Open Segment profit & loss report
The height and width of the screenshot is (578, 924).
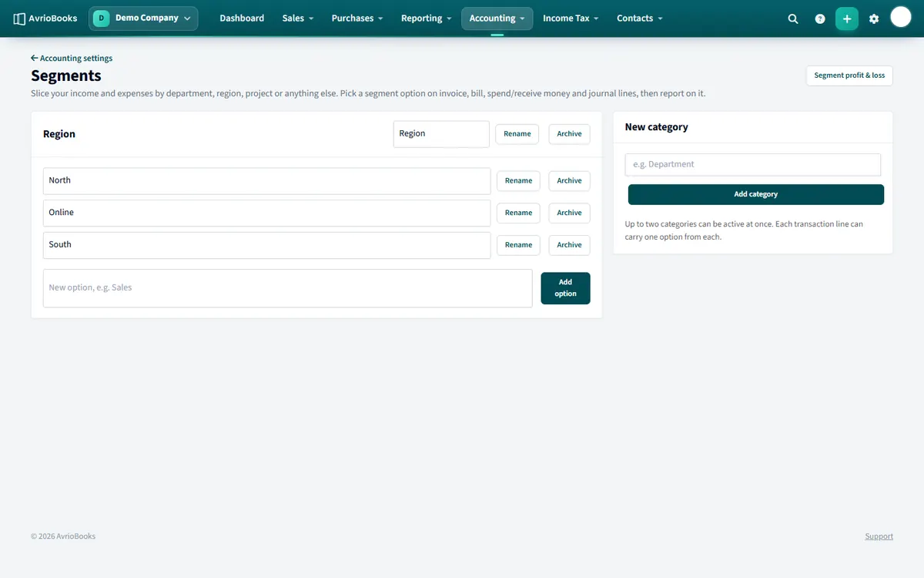pyautogui.click(x=849, y=76)
